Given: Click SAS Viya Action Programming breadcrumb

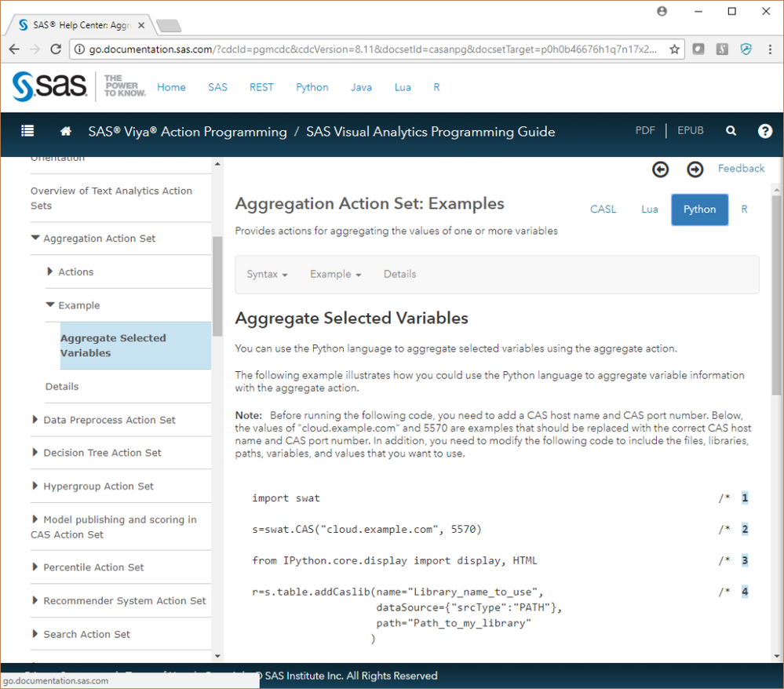Looking at the screenshot, I should tap(188, 132).
